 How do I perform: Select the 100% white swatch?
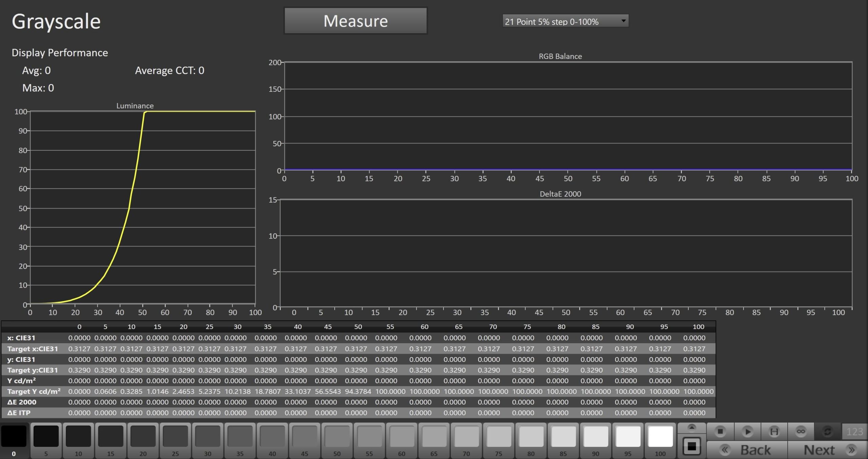click(x=660, y=440)
